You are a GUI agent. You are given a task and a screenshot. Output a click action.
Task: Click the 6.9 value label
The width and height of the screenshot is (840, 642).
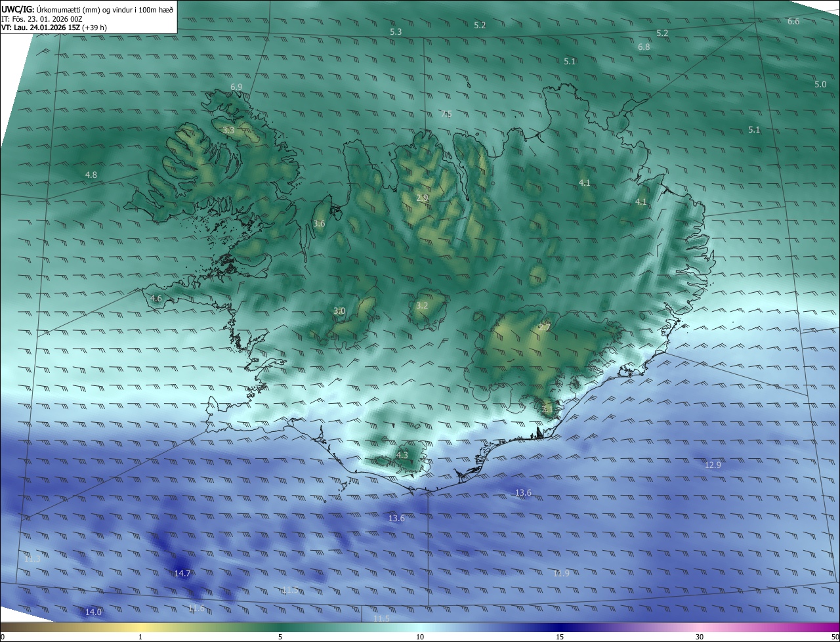coord(236,87)
